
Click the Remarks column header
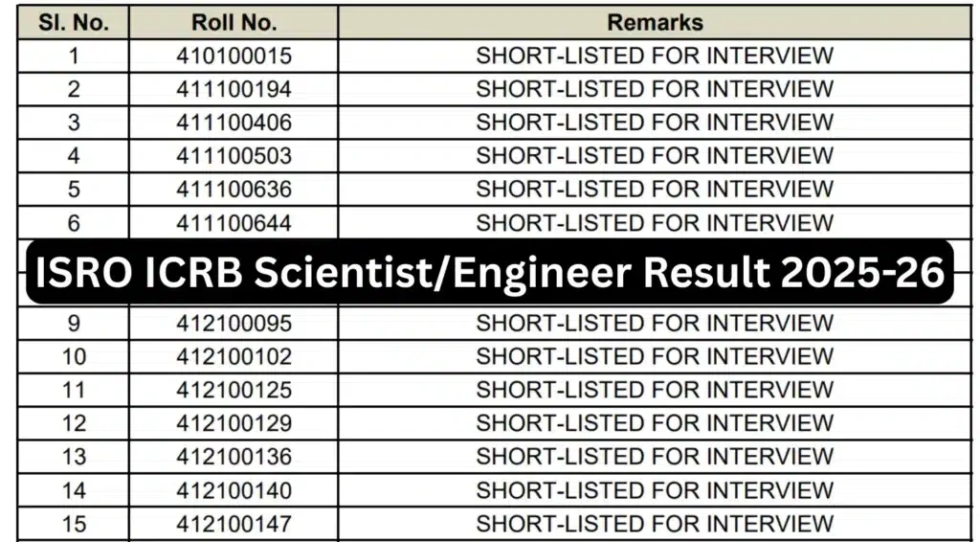pos(655,22)
